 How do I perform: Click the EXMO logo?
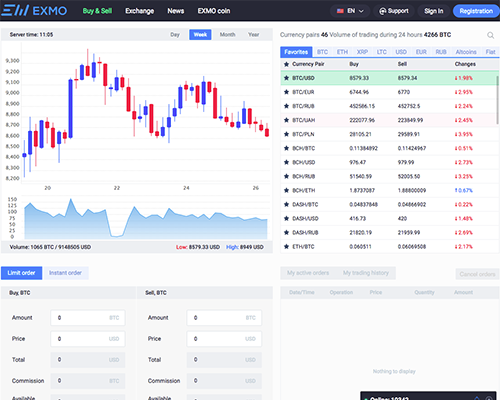[34, 10]
